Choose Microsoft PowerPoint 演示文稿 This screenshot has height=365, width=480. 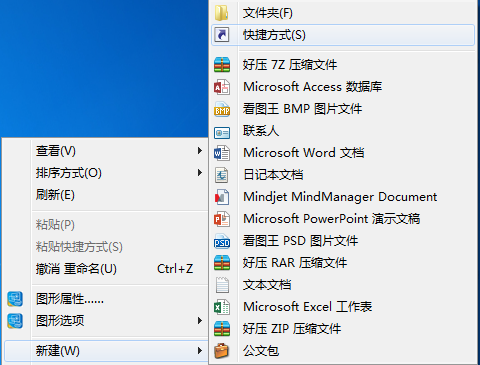click(343, 219)
